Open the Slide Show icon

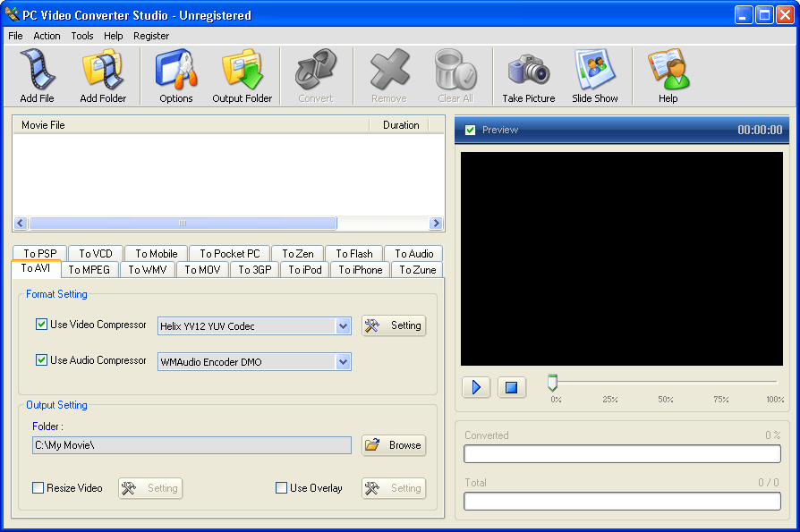[595, 70]
